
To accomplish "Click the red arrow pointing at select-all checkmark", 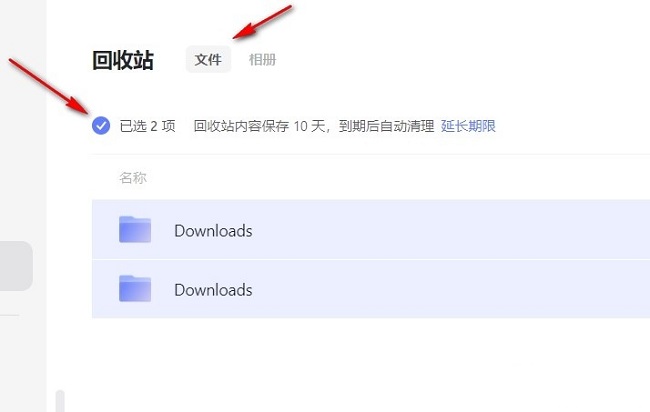I will pos(49,86).
